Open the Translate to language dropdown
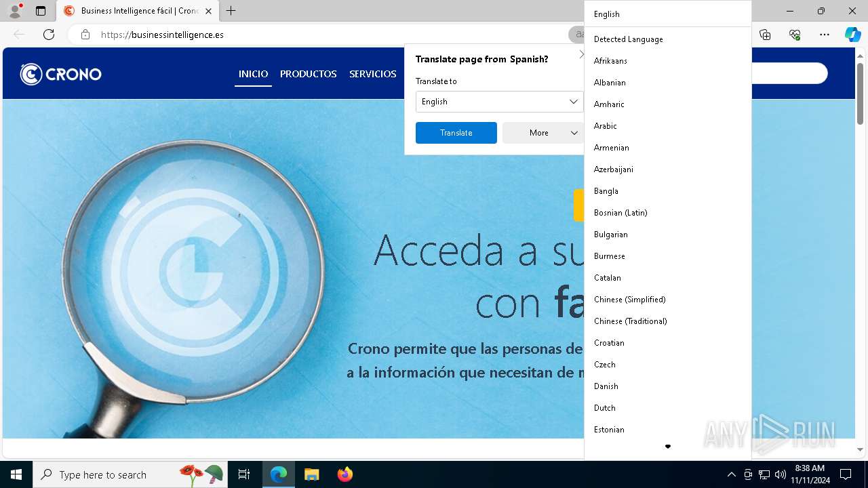 tap(499, 102)
